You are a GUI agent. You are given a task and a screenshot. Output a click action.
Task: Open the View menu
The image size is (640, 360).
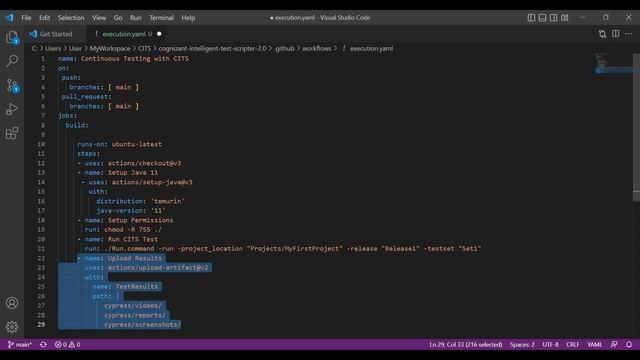click(99, 18)
